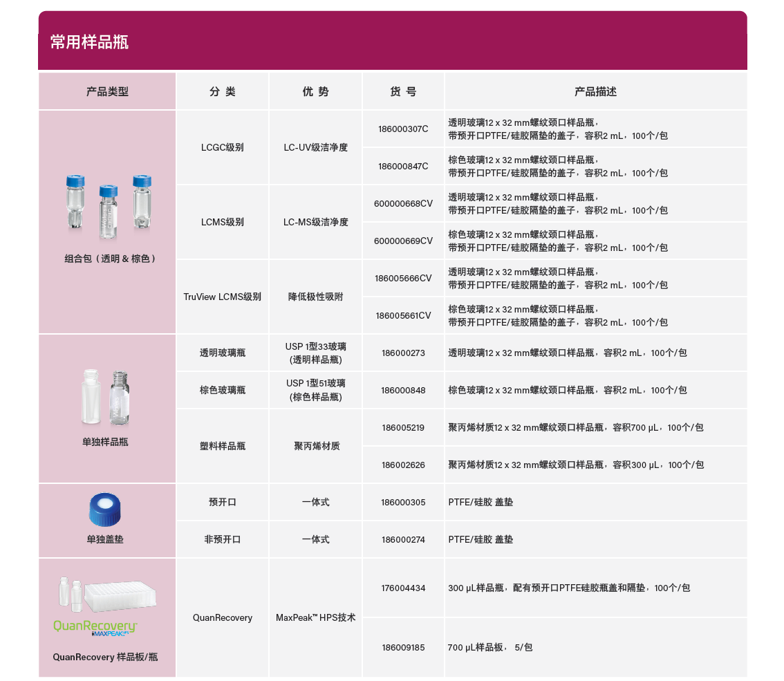Screen dimensions: 784x681
Task: Click the description for 186000273
Action: pyautogui.click(x=568, y=353)
